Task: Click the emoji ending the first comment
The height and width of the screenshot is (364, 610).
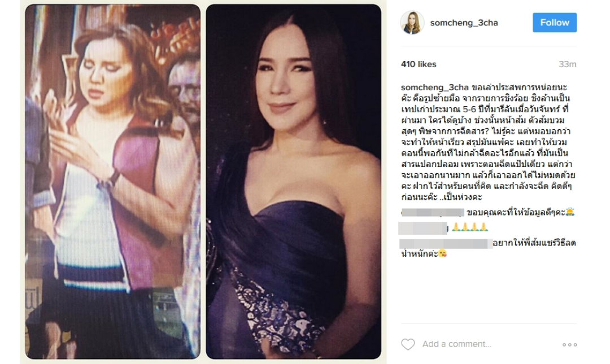Action: tap(570, 212)
